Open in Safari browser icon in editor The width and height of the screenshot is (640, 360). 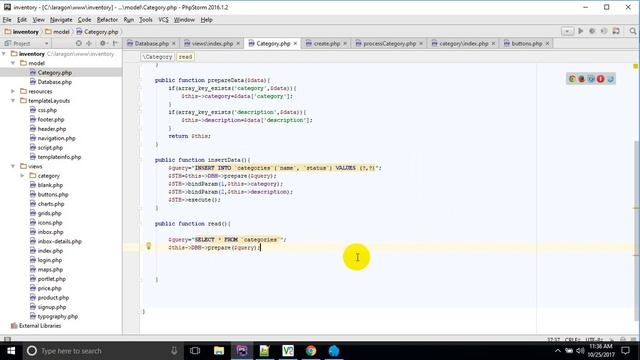[591, 79]
